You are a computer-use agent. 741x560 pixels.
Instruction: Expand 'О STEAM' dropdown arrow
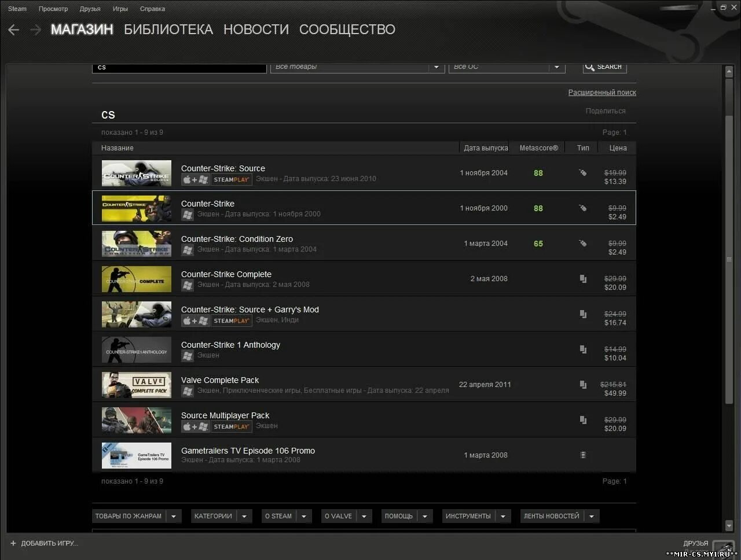click(304, 516)
